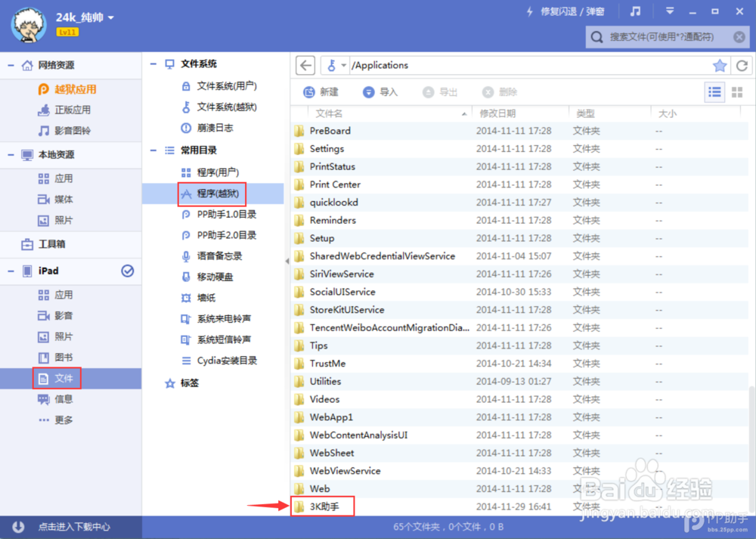Select 程序(越狱) jailbreak programs directory
This screenshot has height=539, width=756.
pyautogui.click(x=212, y=194)
